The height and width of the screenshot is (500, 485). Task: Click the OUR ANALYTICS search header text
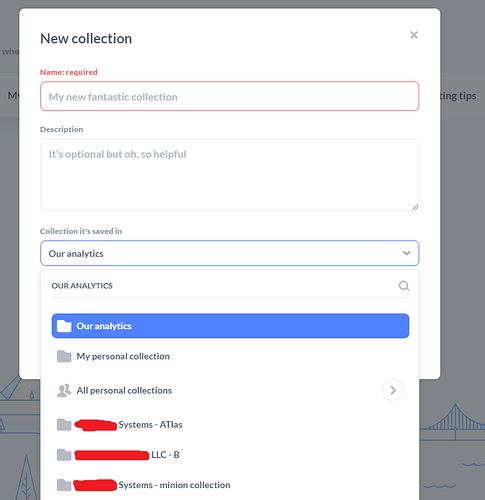(x=82, y=286)
